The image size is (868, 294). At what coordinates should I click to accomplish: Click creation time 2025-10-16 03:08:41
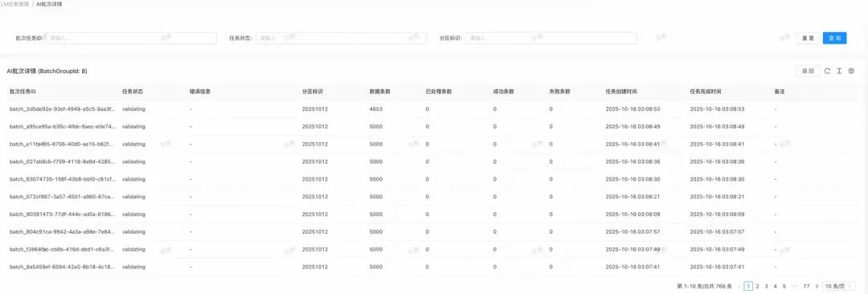click(x=633, y=144)
